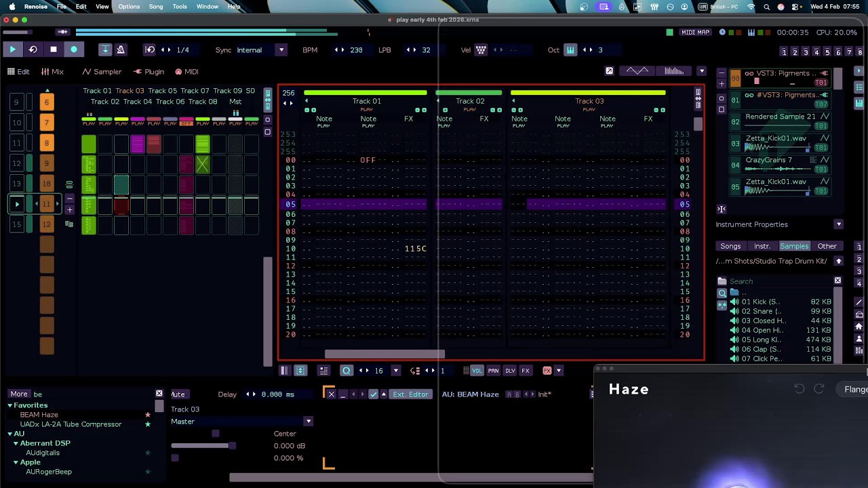This screenshot has height=488, width=868.
Task: Stop playback with the stop button
Action: click(54, 49)
